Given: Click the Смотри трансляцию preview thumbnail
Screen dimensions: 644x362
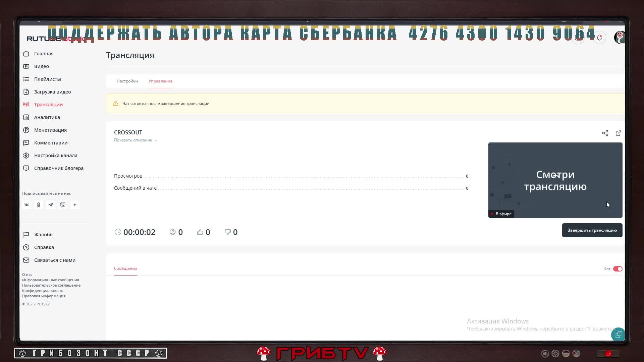Looking at the screenshot, I should (x=555, y=180).
